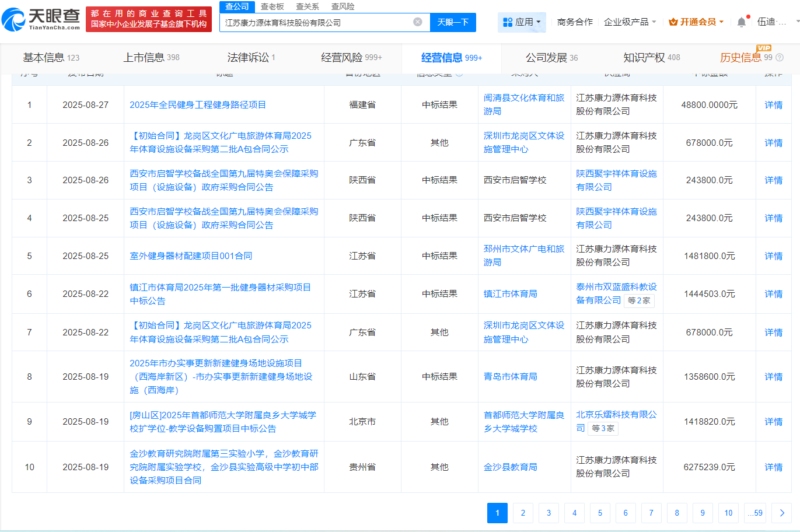Open purchaser 邳州市文体广电和旅游局
This screenshot has width=800, height=532.
click(524, 256)
